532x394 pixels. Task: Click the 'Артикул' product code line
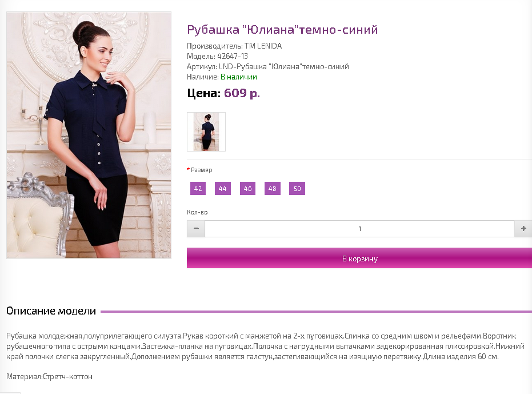(268, 66)
